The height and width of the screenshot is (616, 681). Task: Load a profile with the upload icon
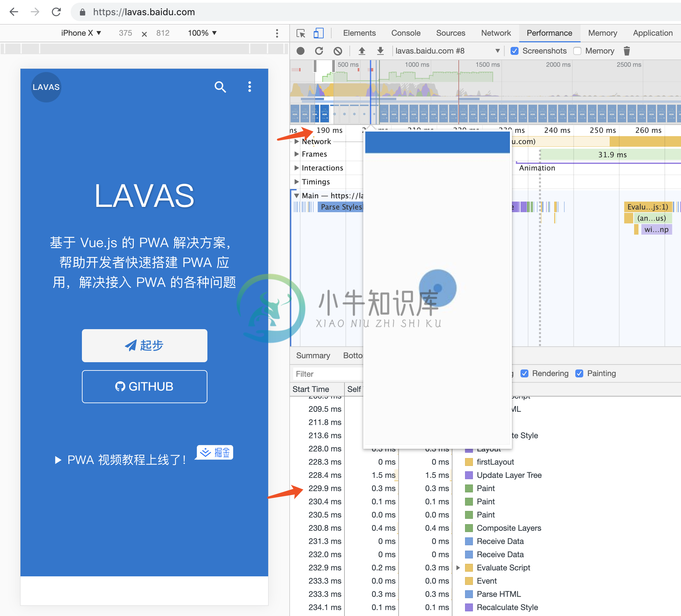coord(362,51)
